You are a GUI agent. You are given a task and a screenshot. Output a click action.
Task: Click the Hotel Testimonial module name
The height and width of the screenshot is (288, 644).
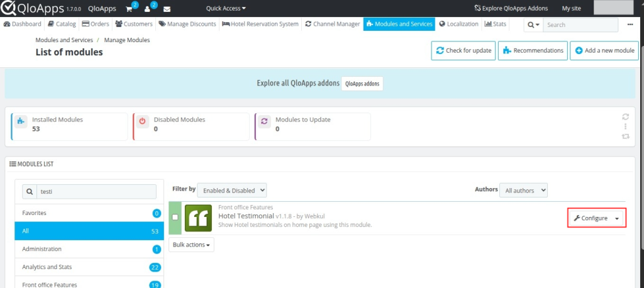pyautogui.click(x=246, y=216)
